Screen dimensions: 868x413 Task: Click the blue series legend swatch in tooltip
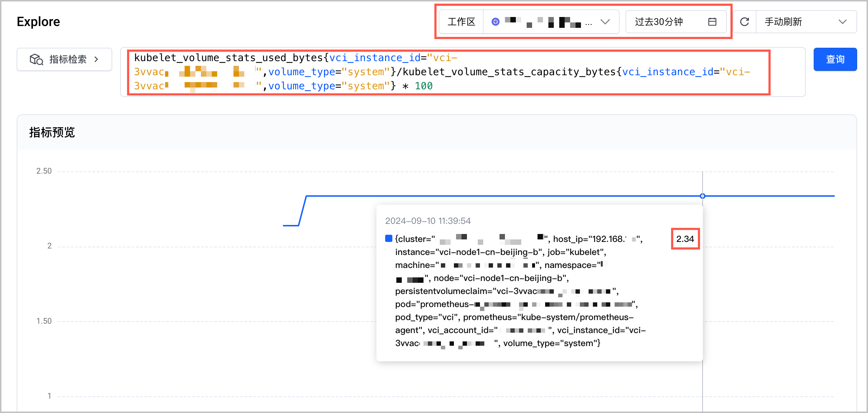click(389, 238)
